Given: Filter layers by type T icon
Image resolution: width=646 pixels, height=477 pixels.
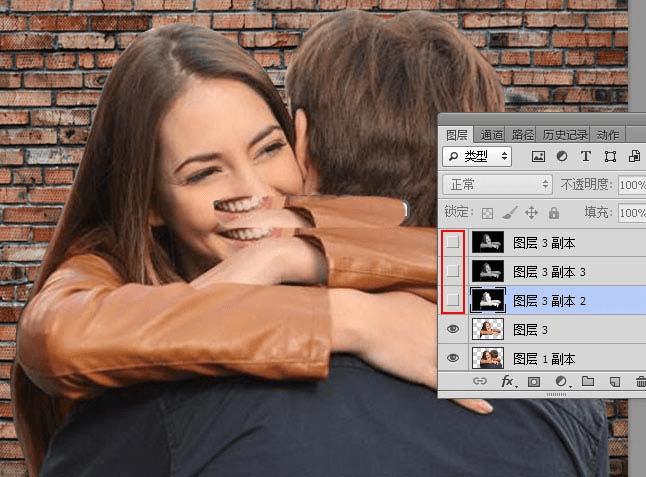Looking at the screenshot, I should [585, 157].
